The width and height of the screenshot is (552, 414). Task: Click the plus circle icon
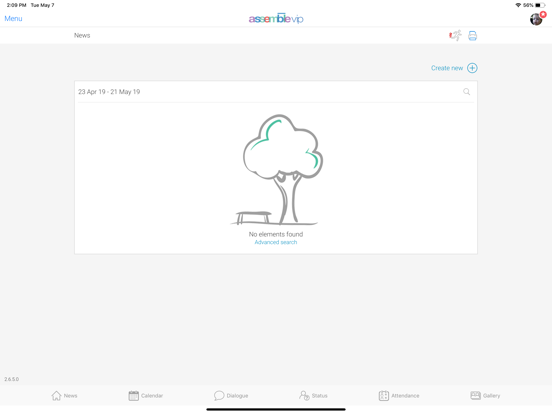(472, 68)
